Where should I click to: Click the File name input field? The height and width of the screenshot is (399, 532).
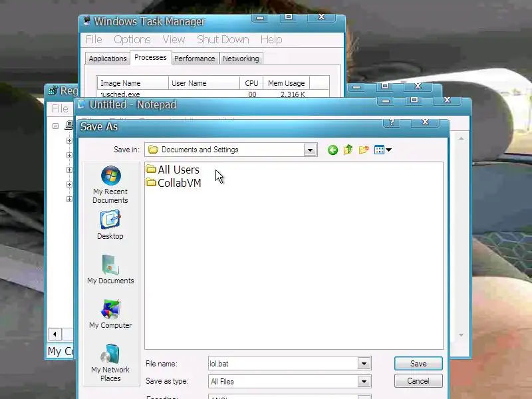pyautogui.click(x=283, y=363)
